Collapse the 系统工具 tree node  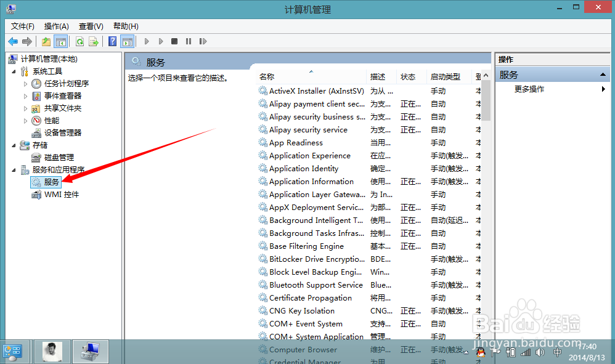point(15,70)
